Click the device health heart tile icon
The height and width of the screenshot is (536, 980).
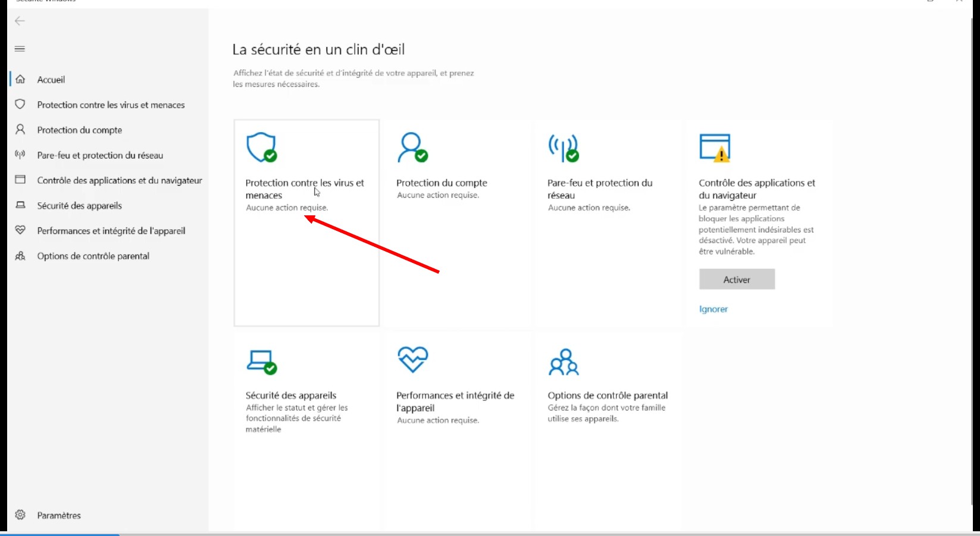(x=412, y=359)
